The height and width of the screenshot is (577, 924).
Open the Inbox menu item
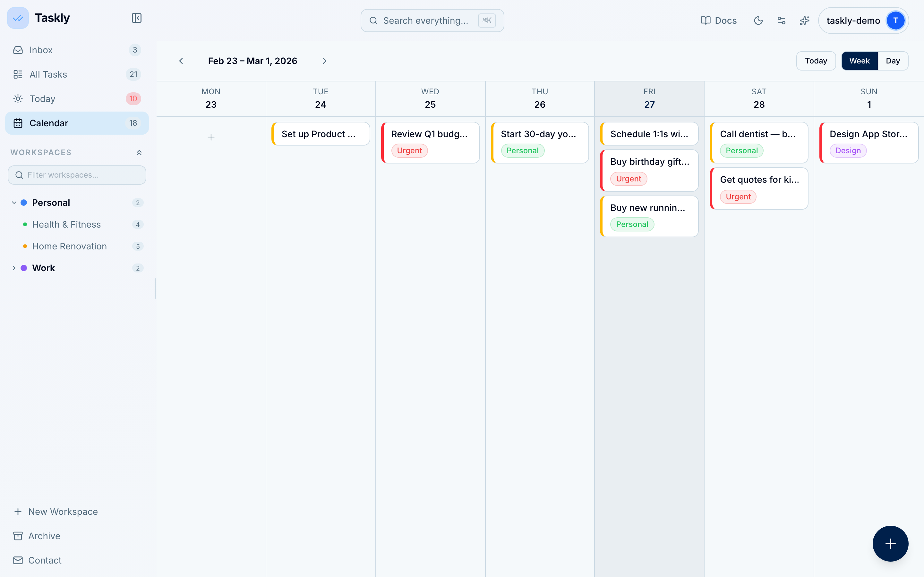pyautogui.click(x=41, y=50)
